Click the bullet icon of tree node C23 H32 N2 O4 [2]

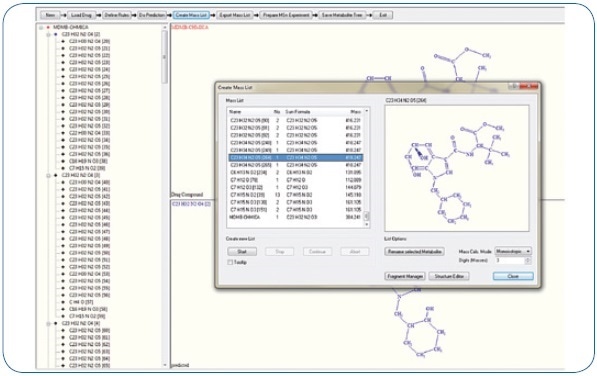click(x=56, y=34)
